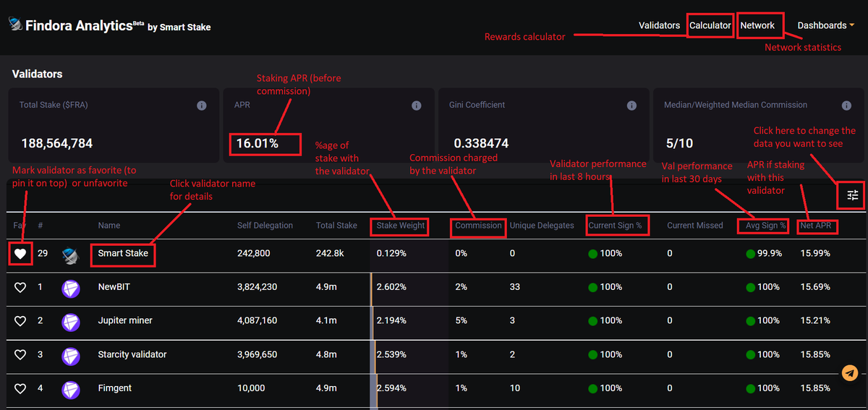Open NewBIT validator details
This screenshot has height=410, width=868.
click(114, 287)
